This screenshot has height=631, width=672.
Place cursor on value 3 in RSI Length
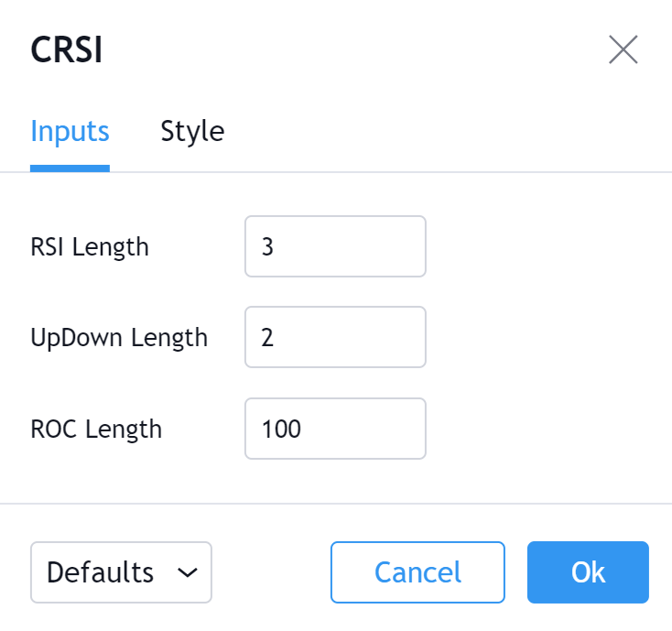tap(267, 247)
